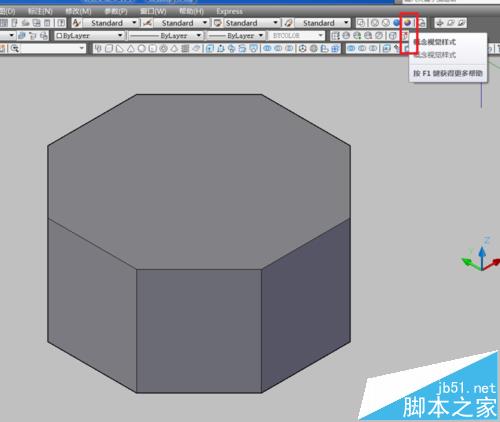The width and height of the screenshot is (500, 422).
Task: Select the Extrude tool icon
Action: 210,49
